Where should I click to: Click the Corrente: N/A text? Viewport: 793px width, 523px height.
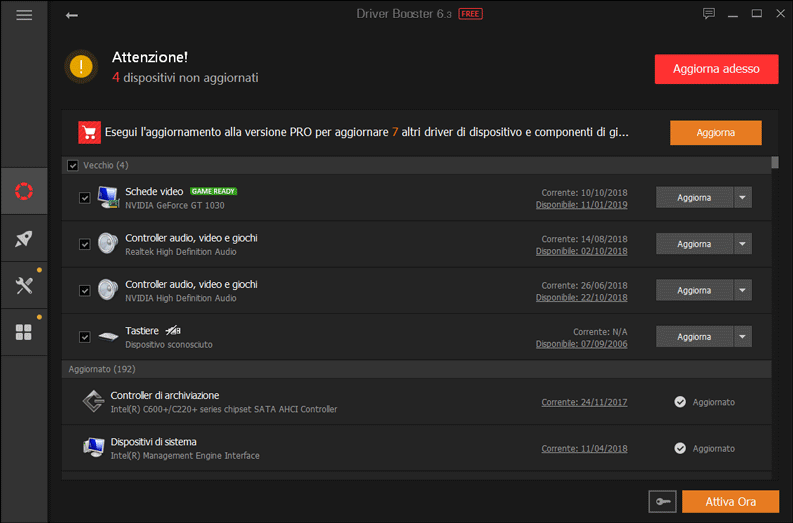(600, 332)
